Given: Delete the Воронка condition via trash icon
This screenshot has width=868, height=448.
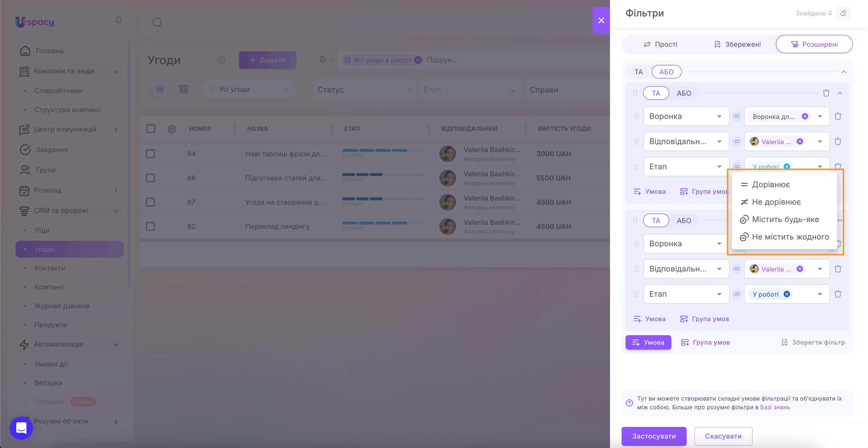Looking at the screenshot, I should point(838,116).
